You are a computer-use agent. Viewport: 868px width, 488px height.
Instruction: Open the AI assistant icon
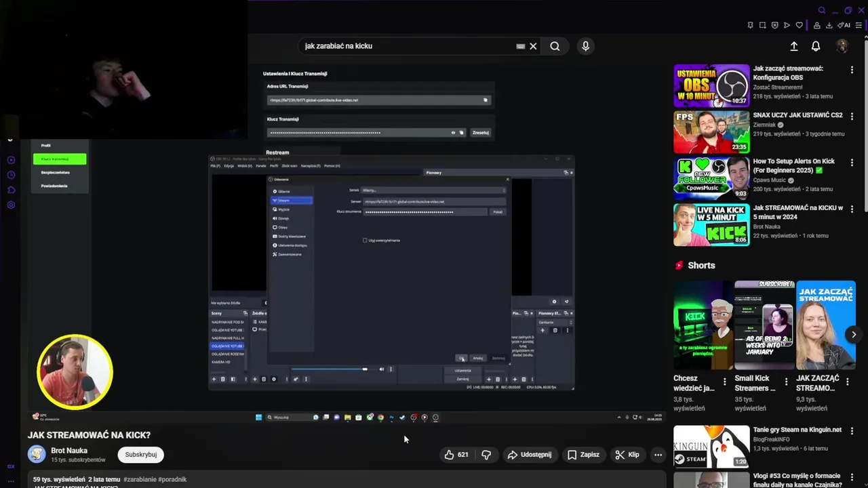click(x=844, y=25)
